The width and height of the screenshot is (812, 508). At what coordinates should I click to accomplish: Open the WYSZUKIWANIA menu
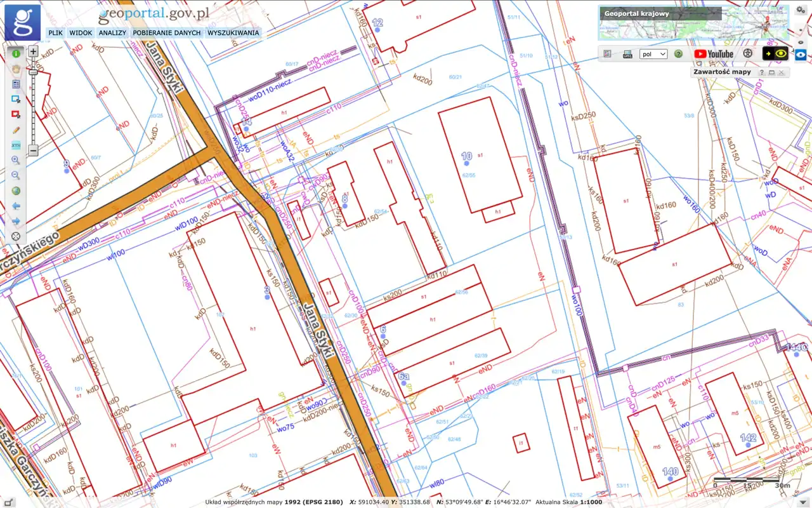pos(233,32)
